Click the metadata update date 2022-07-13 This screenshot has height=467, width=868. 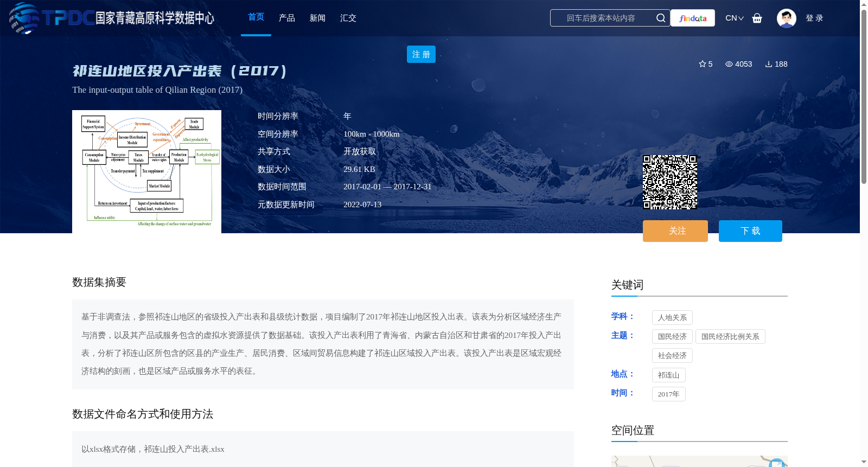362,204
